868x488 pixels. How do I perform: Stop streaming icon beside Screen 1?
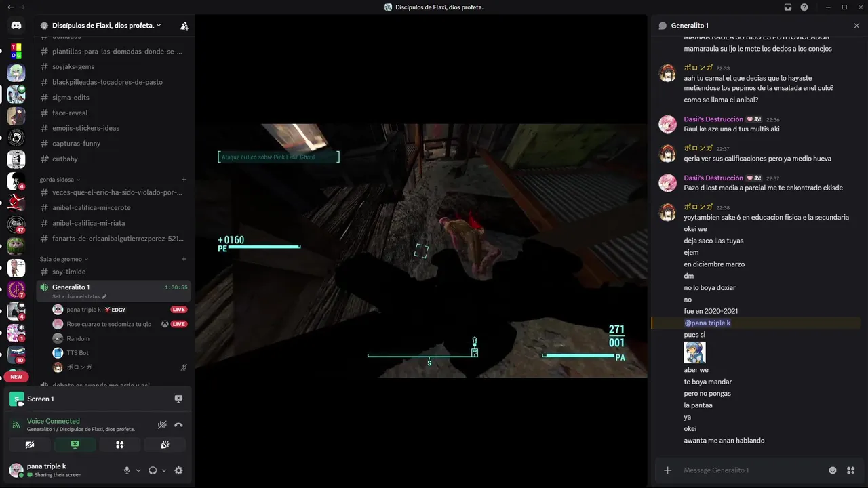tap(178, 399)
